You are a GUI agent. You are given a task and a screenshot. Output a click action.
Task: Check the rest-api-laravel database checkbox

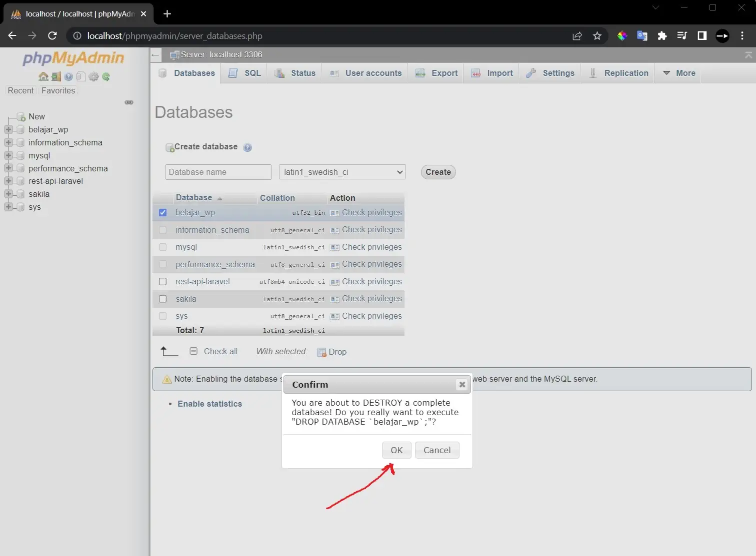[x=162, y=282]
